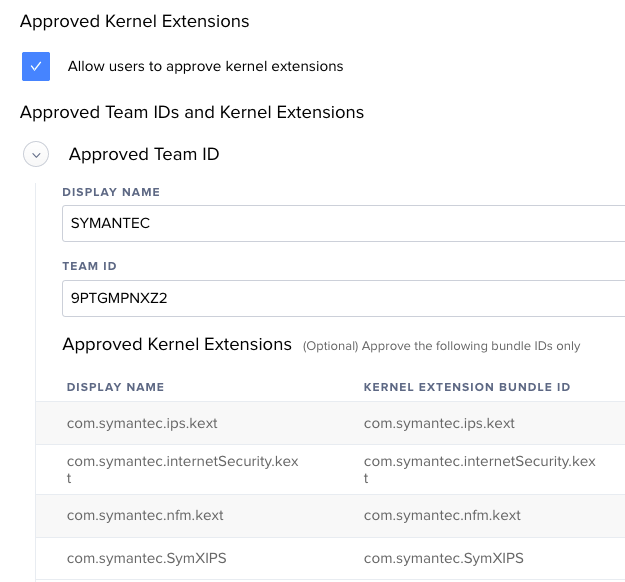
Task: Click Kernel Extension Bundle ID column header
Action: click(x=467, y=387)
